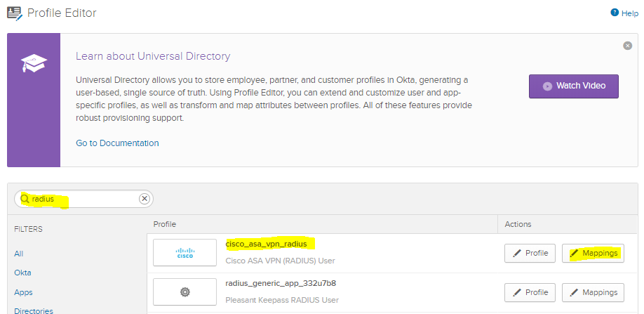Clear the search field with the X
The width and height of the screenshot is (644, 314).
[144, 199]
